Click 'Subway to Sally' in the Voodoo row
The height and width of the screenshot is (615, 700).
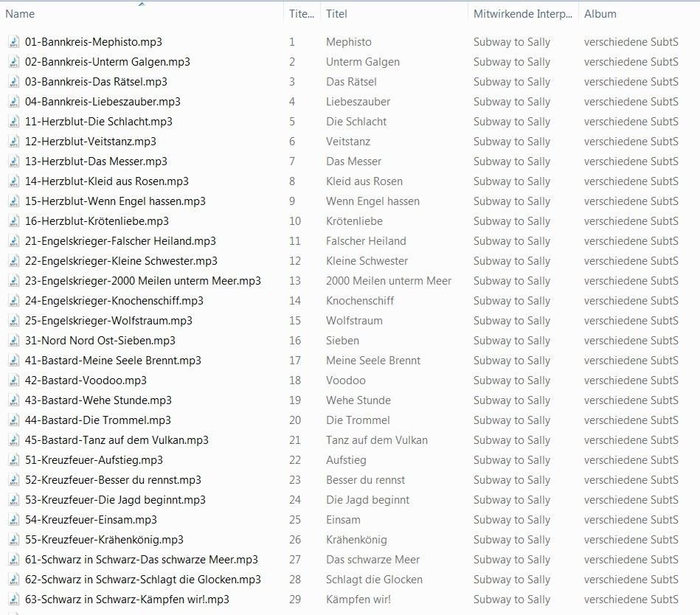512,381
